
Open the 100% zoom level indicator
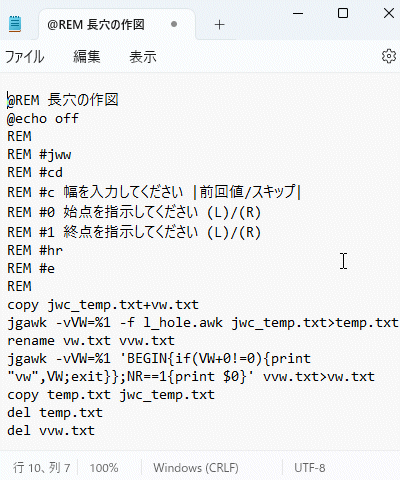[x=104, y=468]
